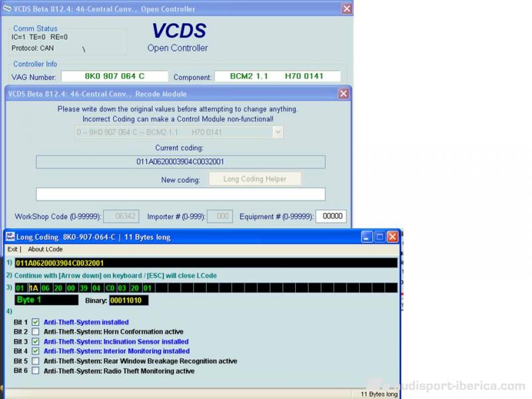Select byte 7 cell with value C0
Image resolution: width=532 pixels, height=399 pixels.
pos(110,288)
